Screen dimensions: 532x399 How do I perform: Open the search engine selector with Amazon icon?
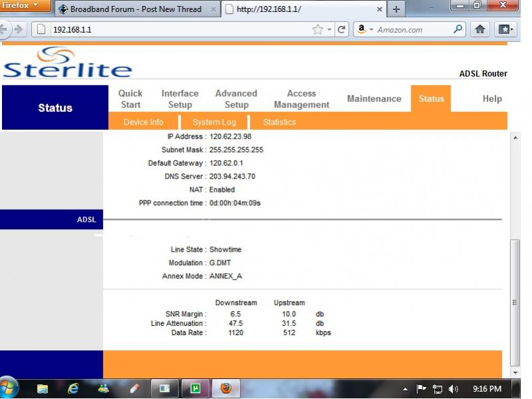[x=365, y=29]
